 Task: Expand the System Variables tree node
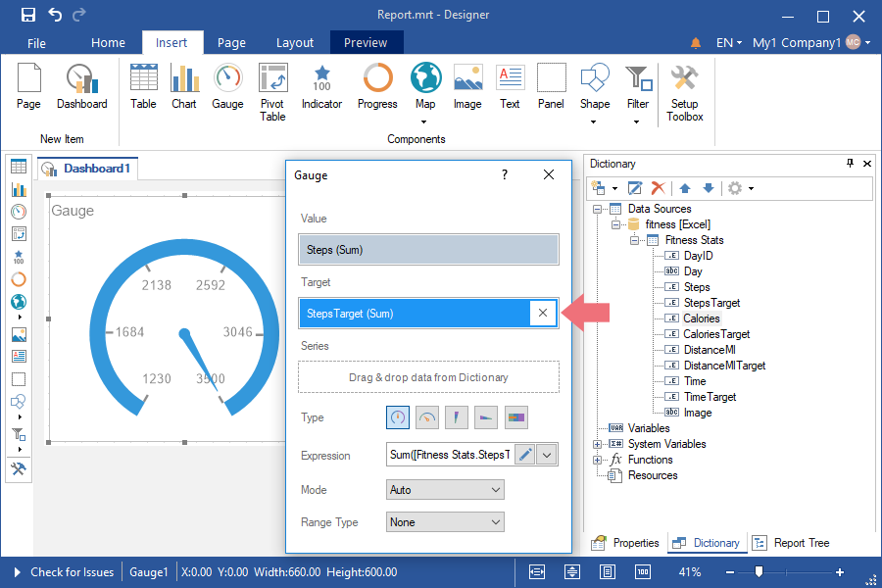(x=598, y=444)
